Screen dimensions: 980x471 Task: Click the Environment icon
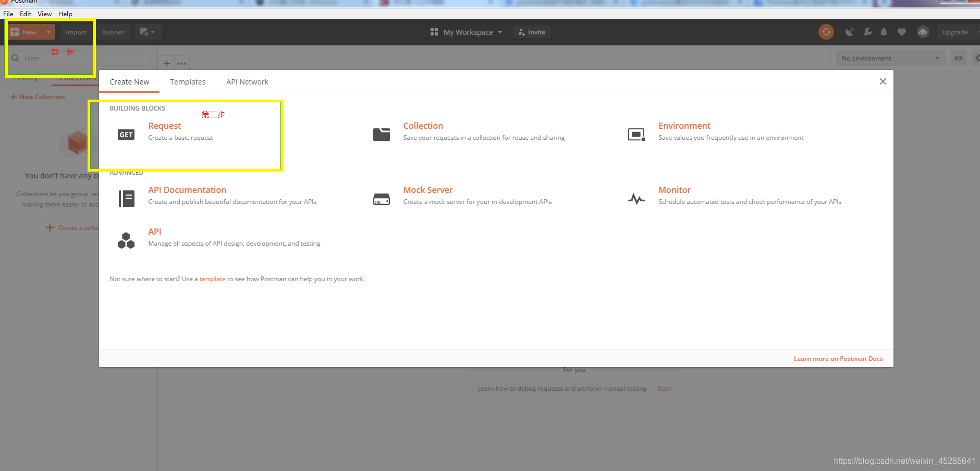click(x=636, y=135)
